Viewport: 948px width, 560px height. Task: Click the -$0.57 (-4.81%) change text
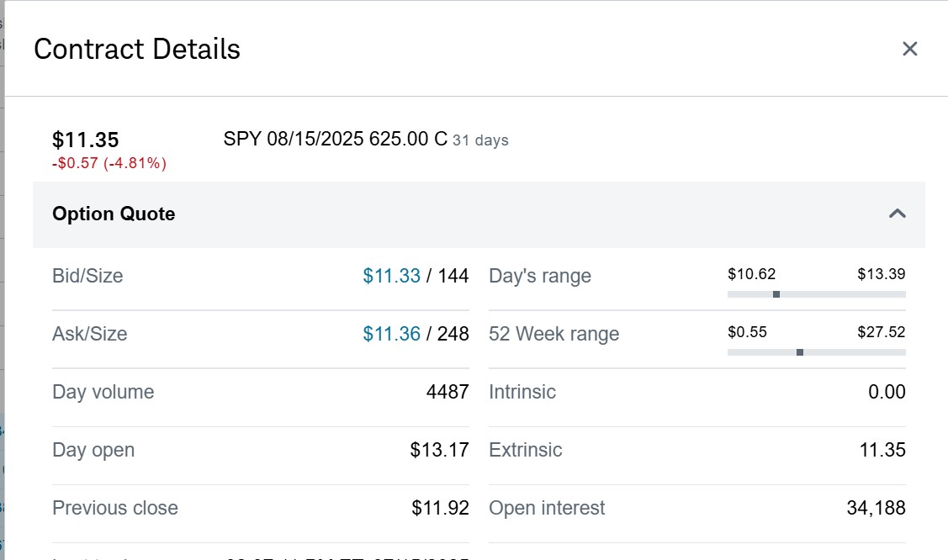(109, 163)
